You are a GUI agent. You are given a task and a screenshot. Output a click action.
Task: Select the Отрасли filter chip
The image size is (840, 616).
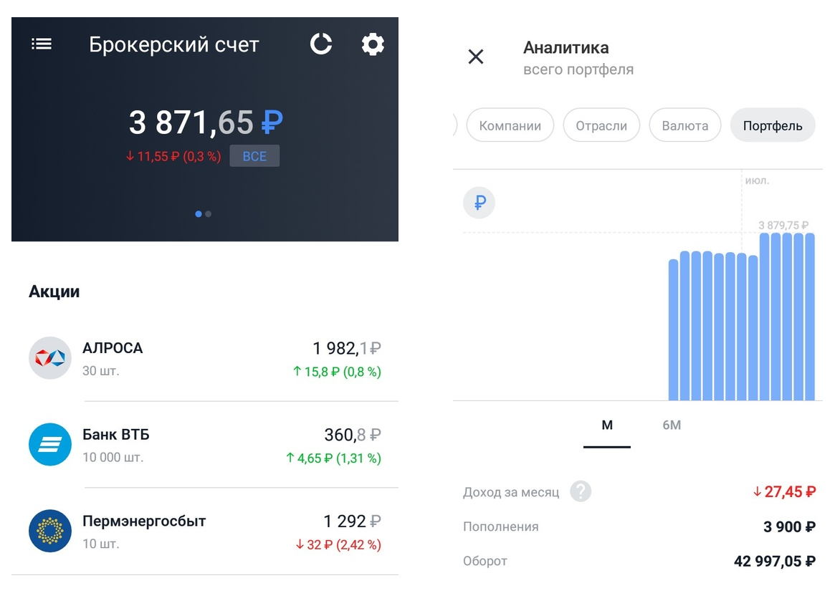click(601, 125)
